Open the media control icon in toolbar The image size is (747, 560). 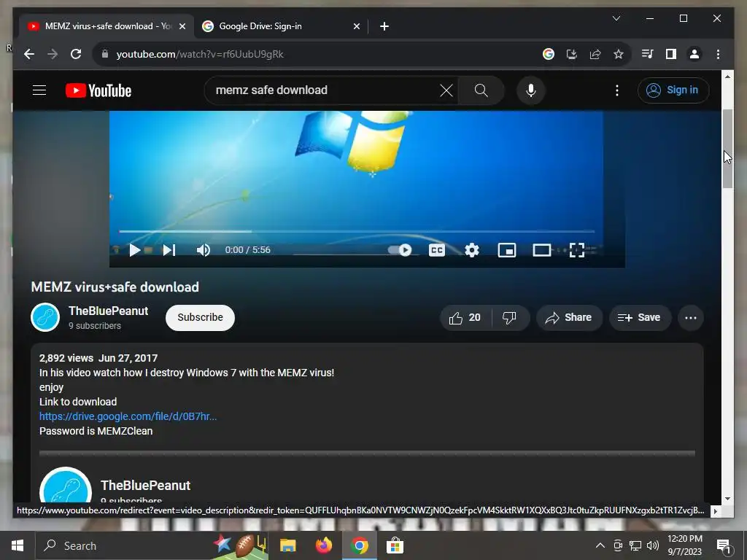648,54
